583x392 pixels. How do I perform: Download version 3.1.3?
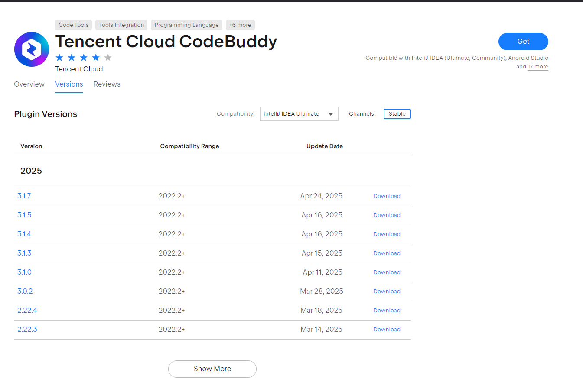(x=387, y=253)
